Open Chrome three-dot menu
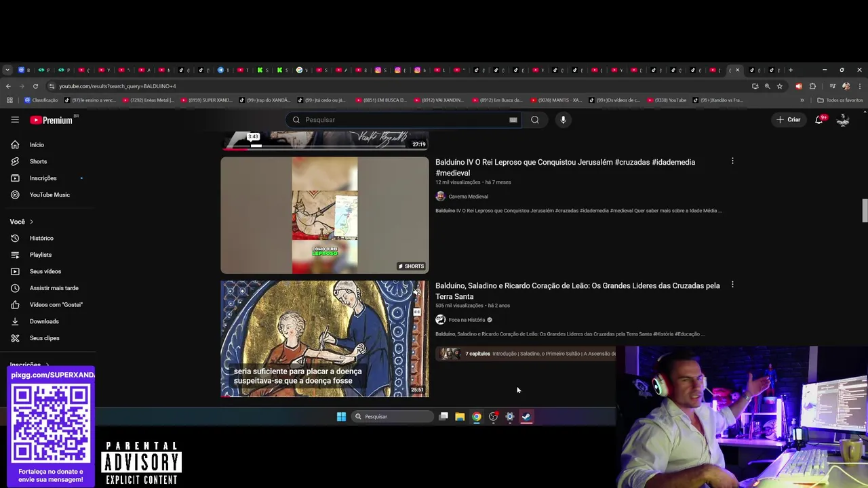 tap(860, 86)
